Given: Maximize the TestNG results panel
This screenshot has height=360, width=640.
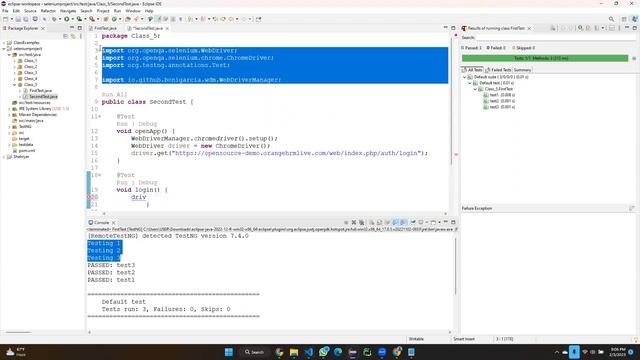Looking at the screenshot, I should click(x=634, y=28).
